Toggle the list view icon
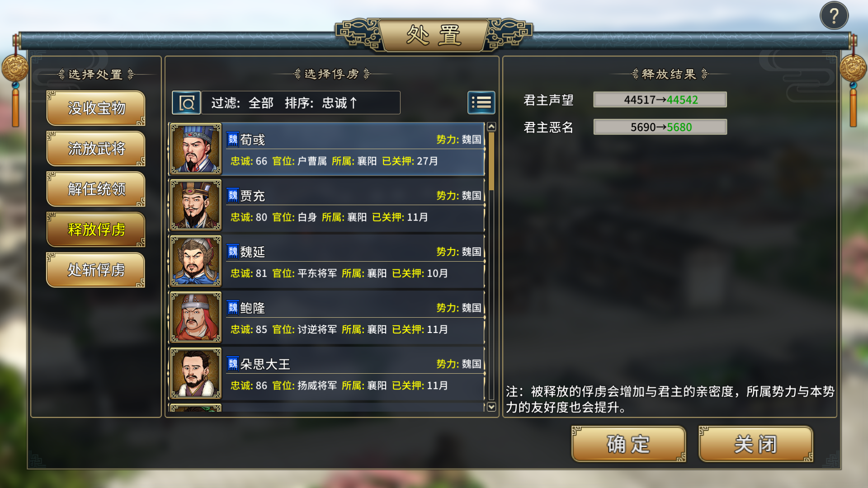 481,103
